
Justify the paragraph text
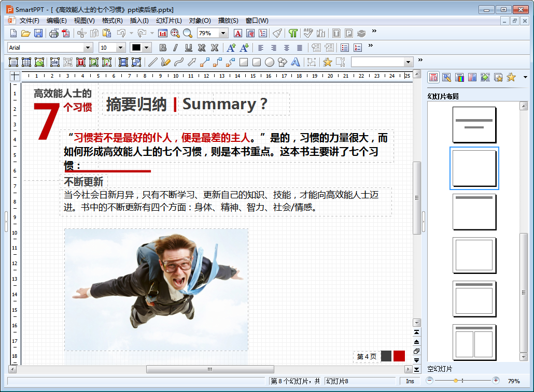[x=299, y=48]
